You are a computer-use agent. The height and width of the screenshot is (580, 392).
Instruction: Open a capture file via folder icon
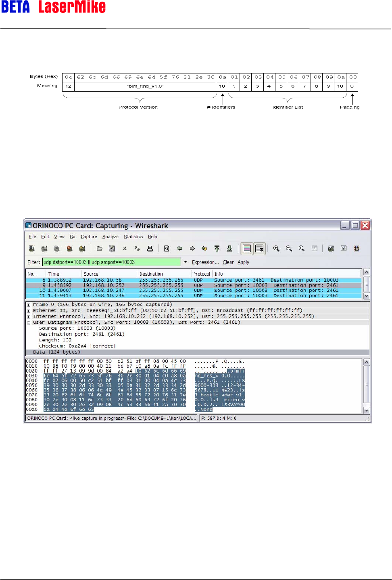point(99,249)
